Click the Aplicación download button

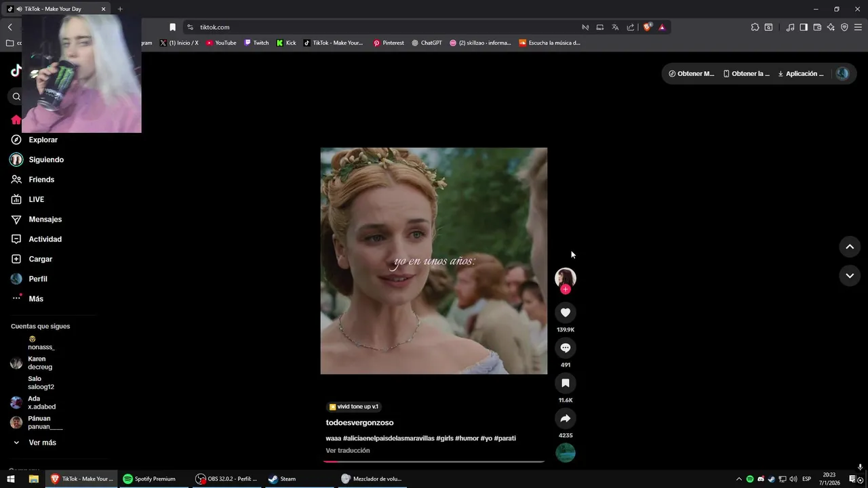[801, 74]
